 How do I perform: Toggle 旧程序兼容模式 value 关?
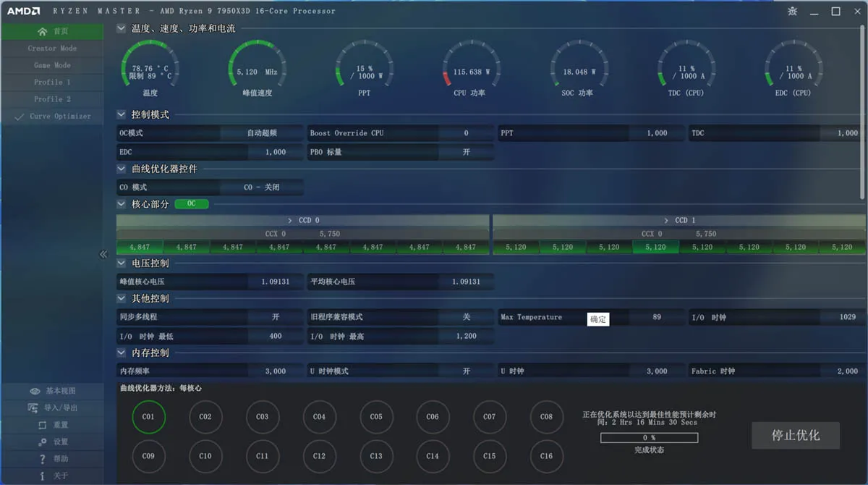click(466, 317)
